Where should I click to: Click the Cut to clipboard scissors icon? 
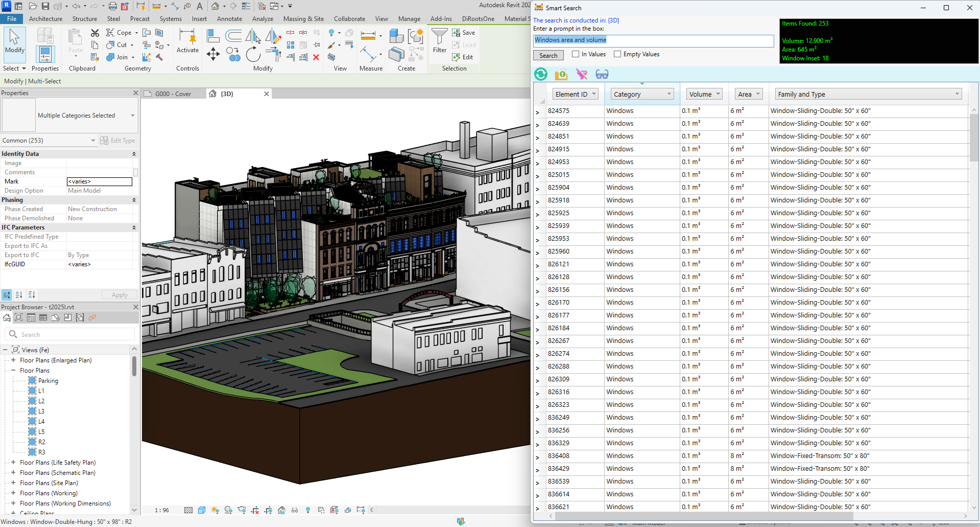95,33
